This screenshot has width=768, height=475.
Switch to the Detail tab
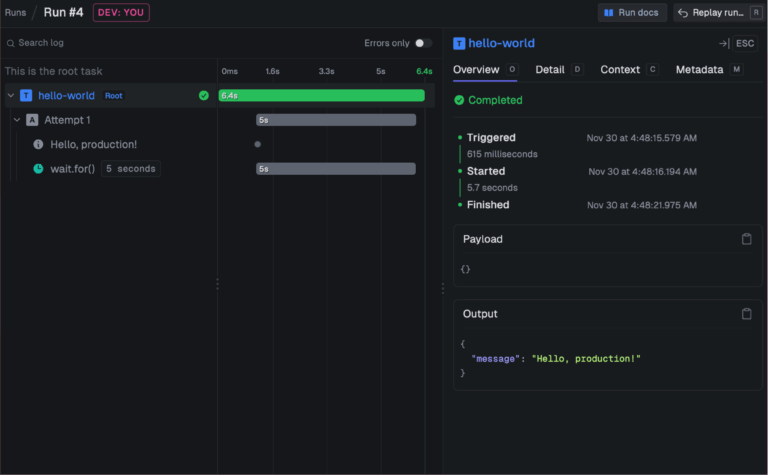[559, 70]
